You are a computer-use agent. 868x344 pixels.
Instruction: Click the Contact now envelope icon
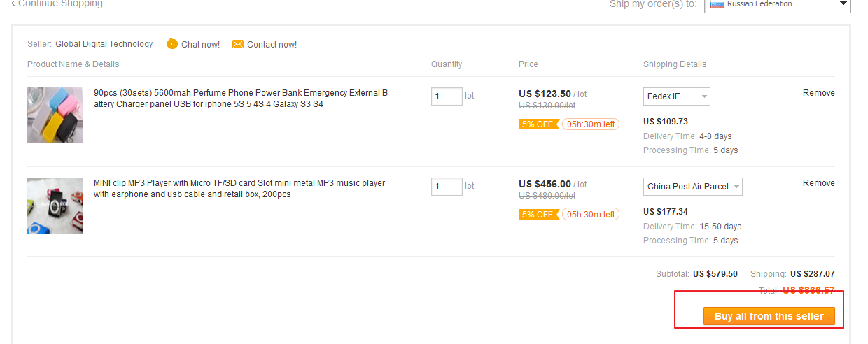[x=238, y=44]
